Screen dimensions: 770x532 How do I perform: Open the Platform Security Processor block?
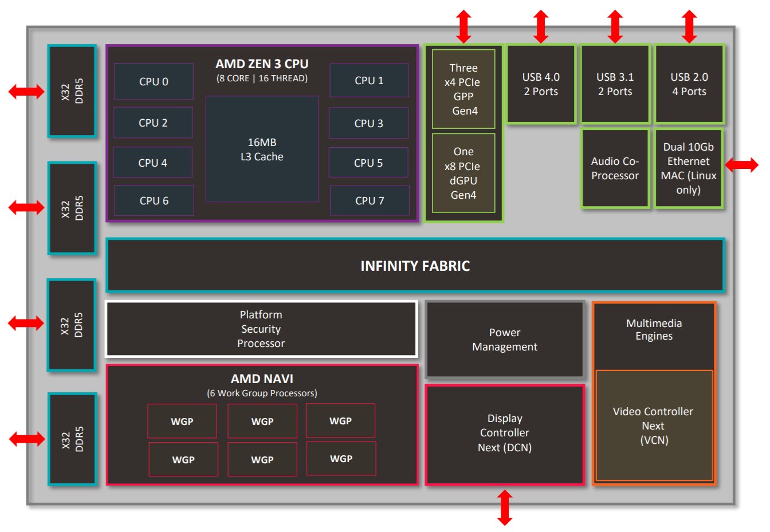(261, 329)
